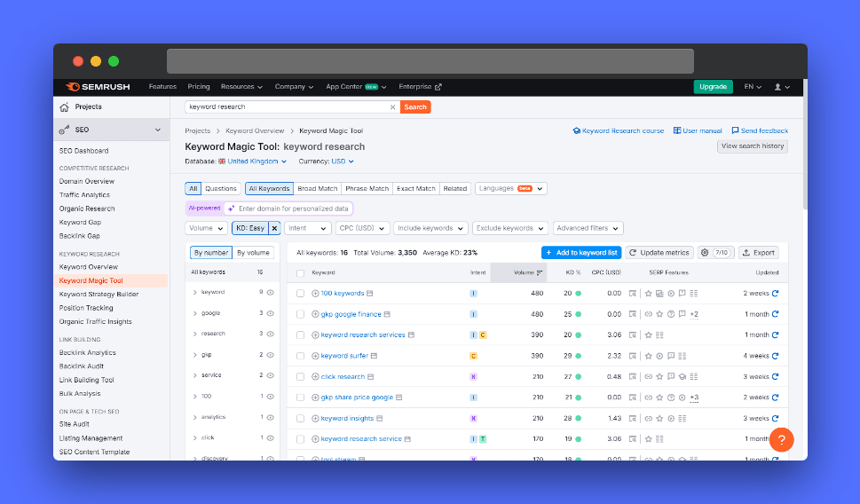Screen dimensions: 860x504
Task: Check the 100 keywords row checkbox
Action: [300, 294]
